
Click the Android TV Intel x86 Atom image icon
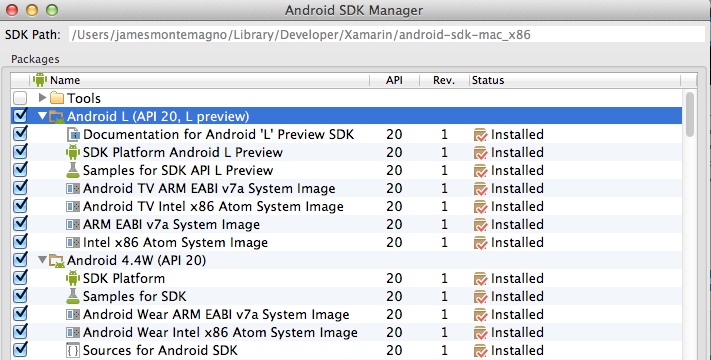click(x=73, y=206)
